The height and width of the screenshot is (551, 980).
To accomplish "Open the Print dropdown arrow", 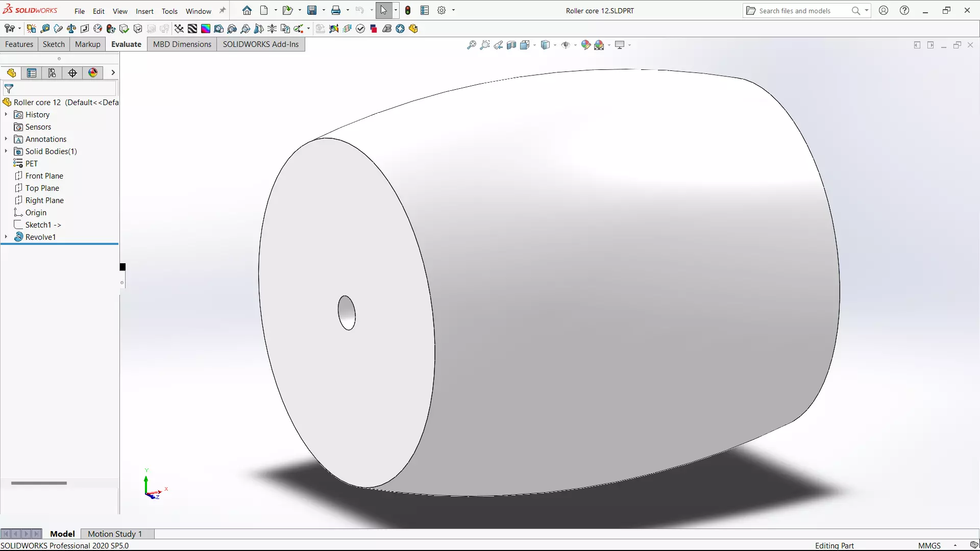I will click(348, 10).
